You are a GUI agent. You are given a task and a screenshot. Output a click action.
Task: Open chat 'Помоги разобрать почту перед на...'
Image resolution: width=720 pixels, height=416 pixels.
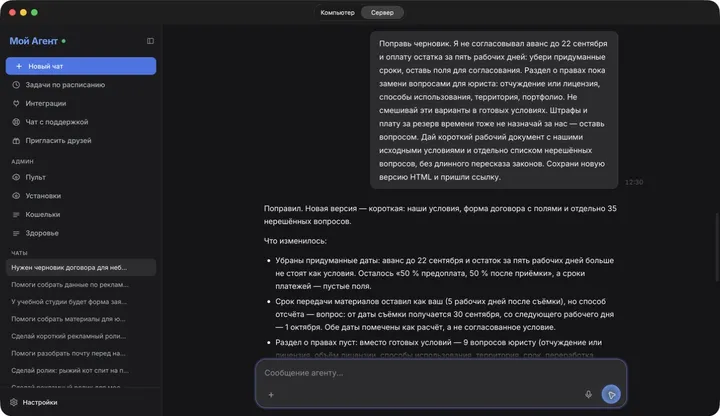point(81,353)
